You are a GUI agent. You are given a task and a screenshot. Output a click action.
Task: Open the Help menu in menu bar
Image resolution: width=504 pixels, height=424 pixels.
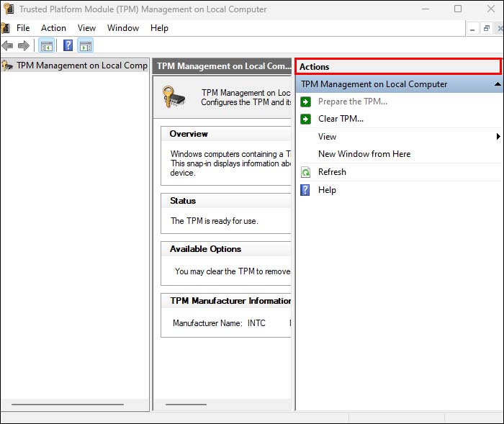click(x=159, y=28)
